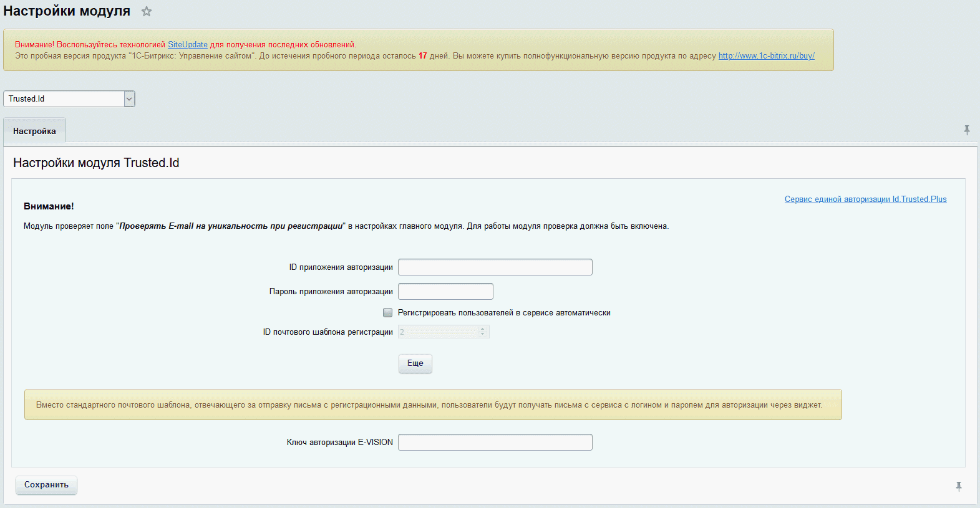Screen dimensions: 980x508
Task: Add page to favorites with star icon
Action: (x=147, y=11)
